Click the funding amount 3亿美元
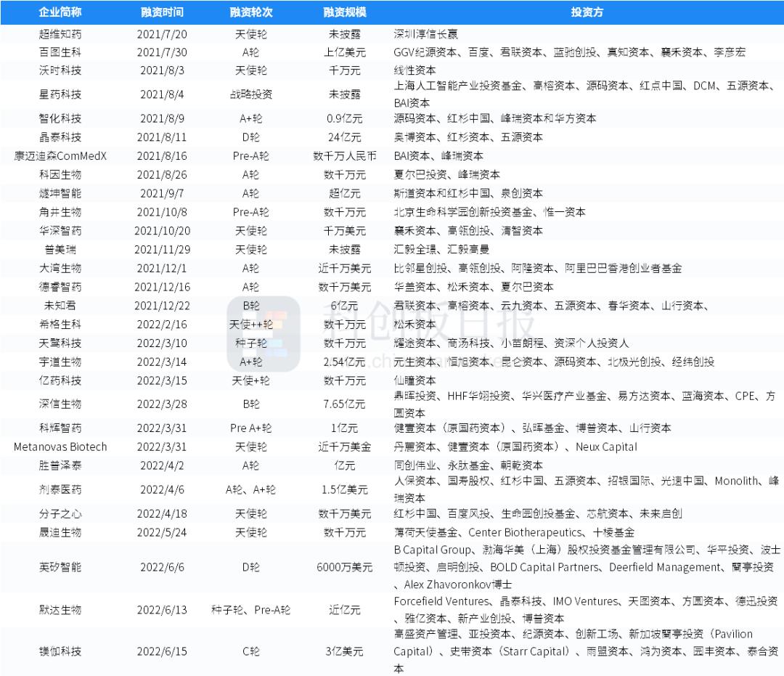The width and height of the screenshot is (784, 676). tap(345, 651)
